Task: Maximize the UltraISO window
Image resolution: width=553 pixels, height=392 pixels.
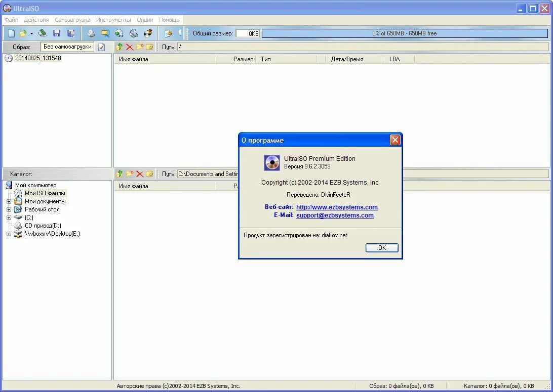Action: tap(533, 8)
